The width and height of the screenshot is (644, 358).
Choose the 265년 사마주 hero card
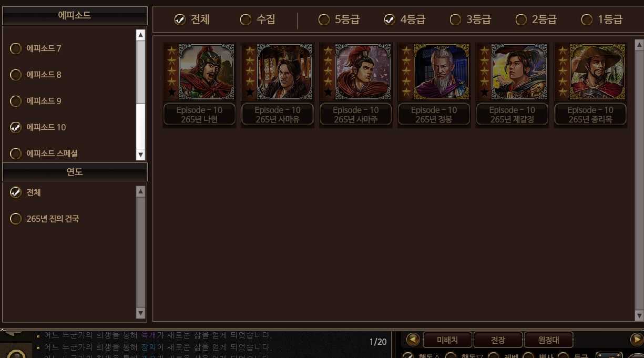[356, 85]
